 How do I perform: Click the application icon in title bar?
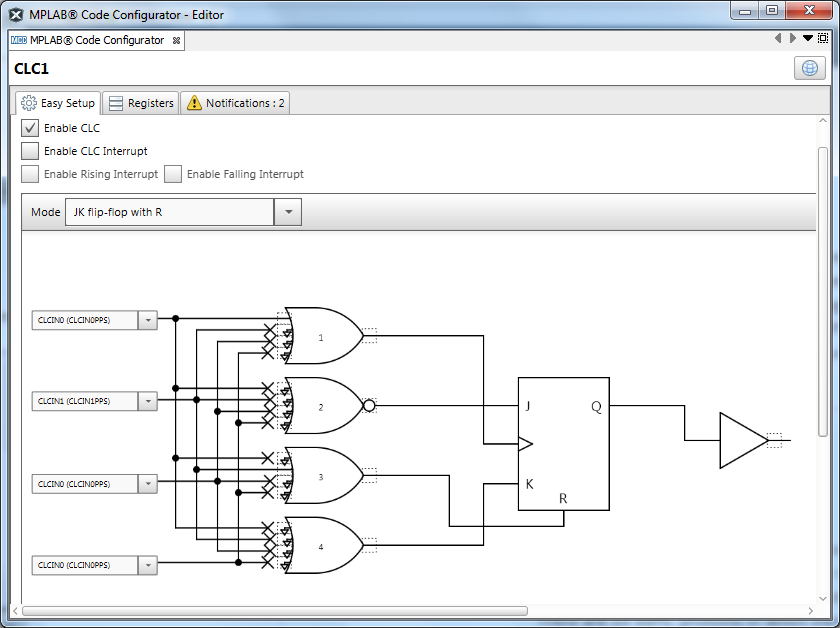tap(16, 15)
